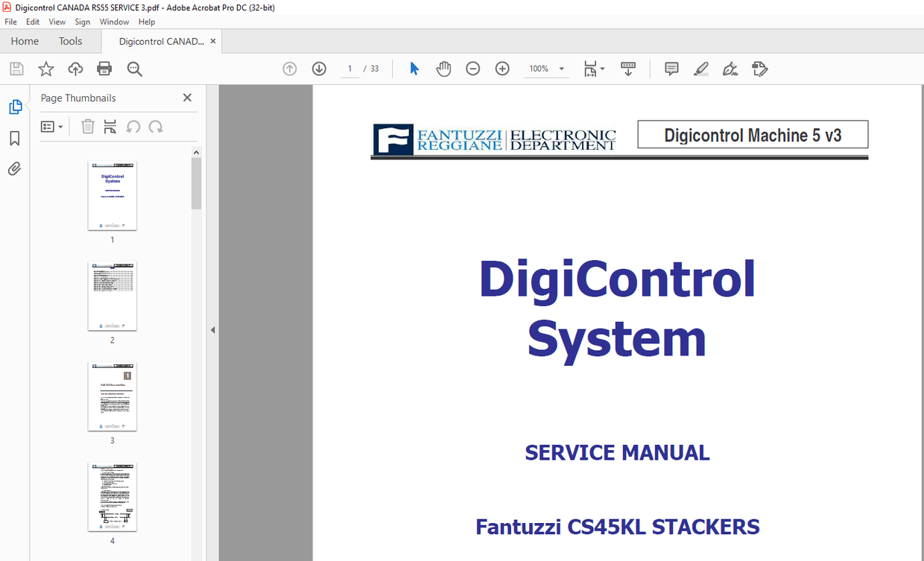Open the thumbnail panel options dropdown
The width and height of the screenshot is (924, 561).
51,127
